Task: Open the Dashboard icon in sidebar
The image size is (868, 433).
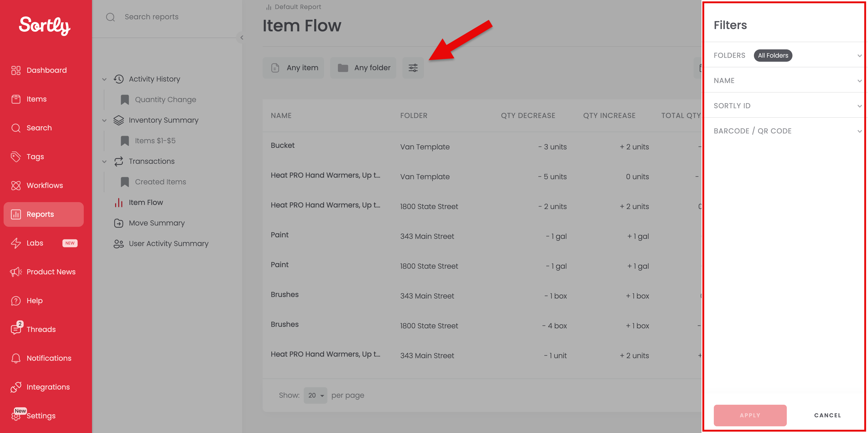Action: coord(16,70)
